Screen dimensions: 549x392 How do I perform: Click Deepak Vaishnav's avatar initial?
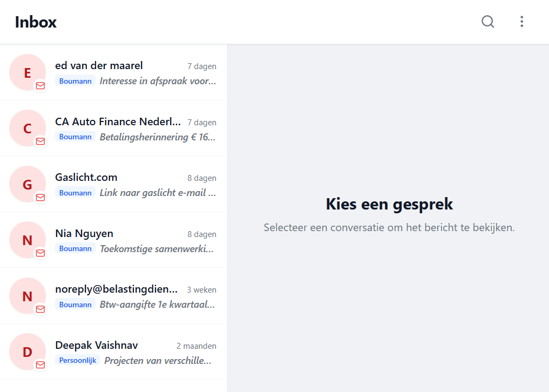click(x=27, y=352)
